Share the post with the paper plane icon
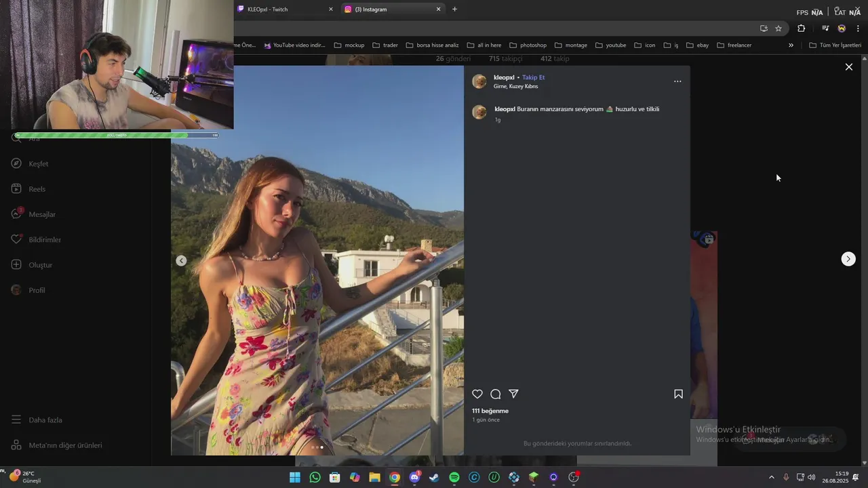 pyautogui.click(x=514, y=394)
